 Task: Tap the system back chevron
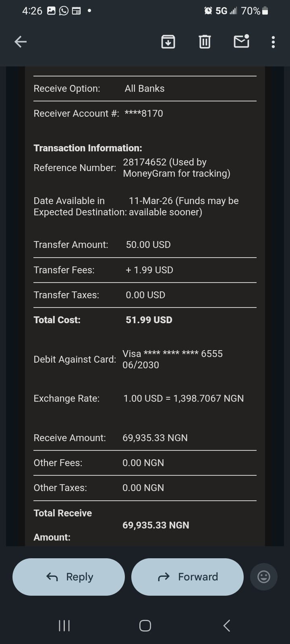[227, 625]
